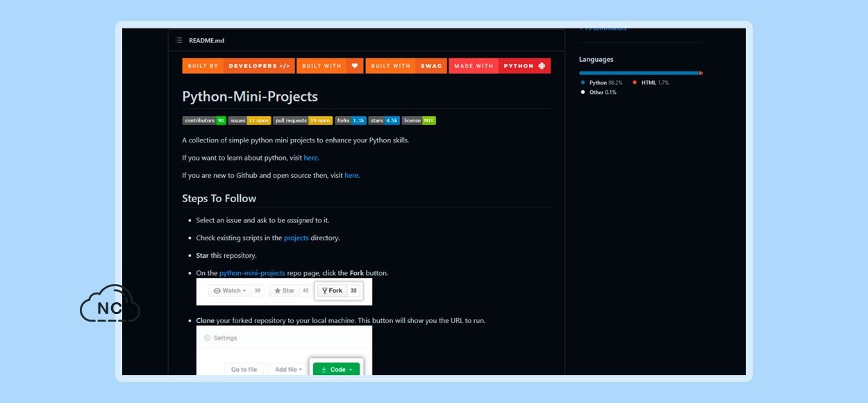
Task: Open the 'here' link to learn Python
Action: coord(311,158)
